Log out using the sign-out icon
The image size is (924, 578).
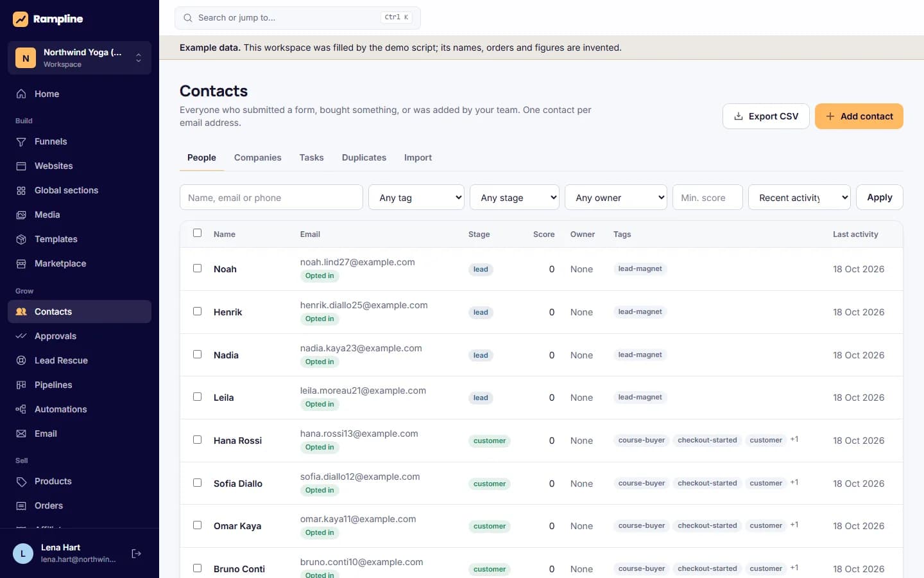136,554
